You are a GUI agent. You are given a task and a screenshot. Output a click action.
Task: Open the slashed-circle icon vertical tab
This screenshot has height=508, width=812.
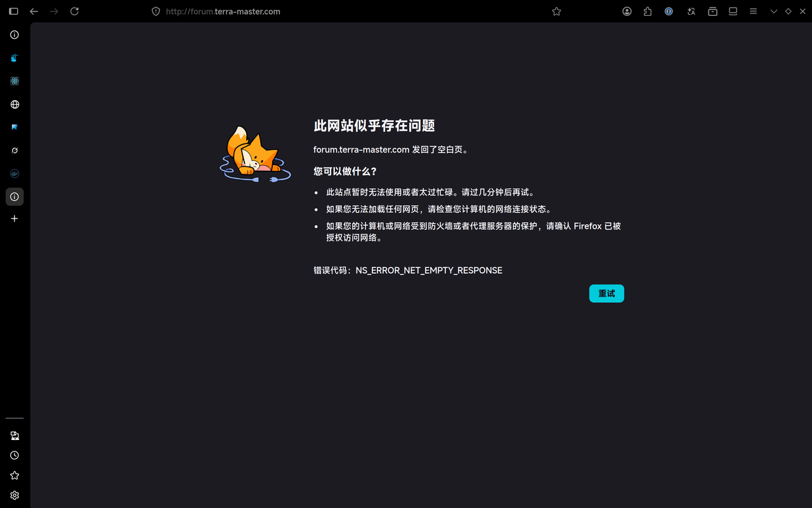click(15, 150)
